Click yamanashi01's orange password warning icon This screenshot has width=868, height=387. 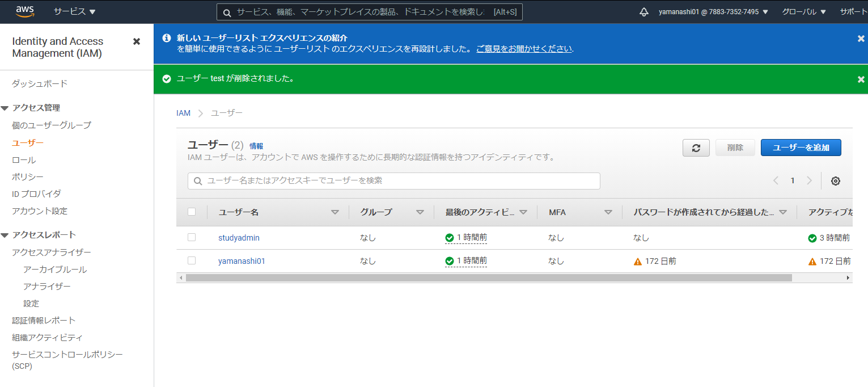(638, 262)
